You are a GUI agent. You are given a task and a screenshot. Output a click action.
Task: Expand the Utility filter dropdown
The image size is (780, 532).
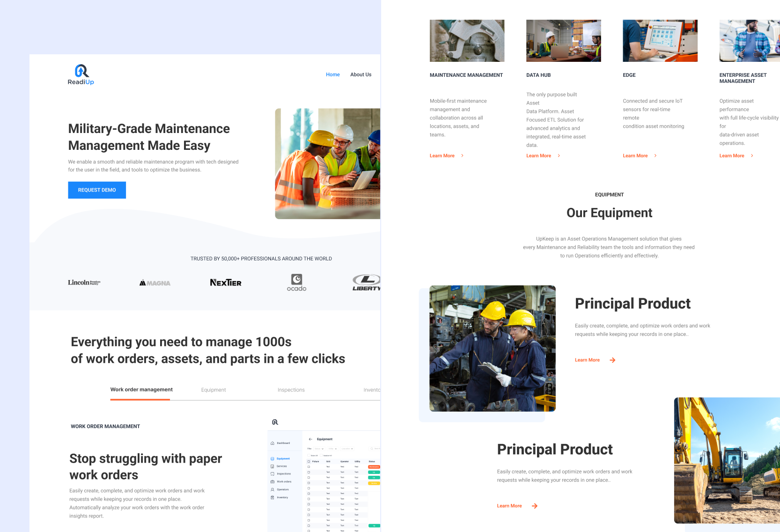click(332, 449)
